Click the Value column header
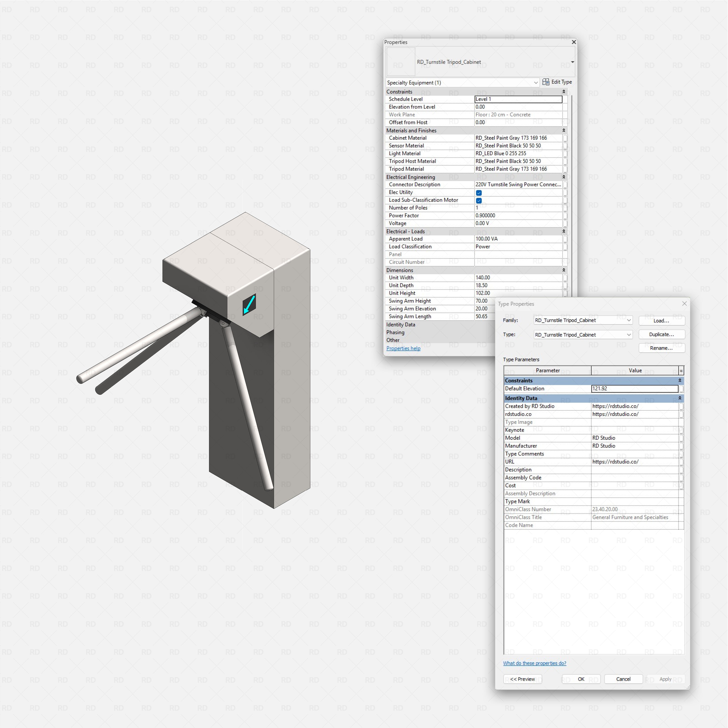 pos(635,370)
